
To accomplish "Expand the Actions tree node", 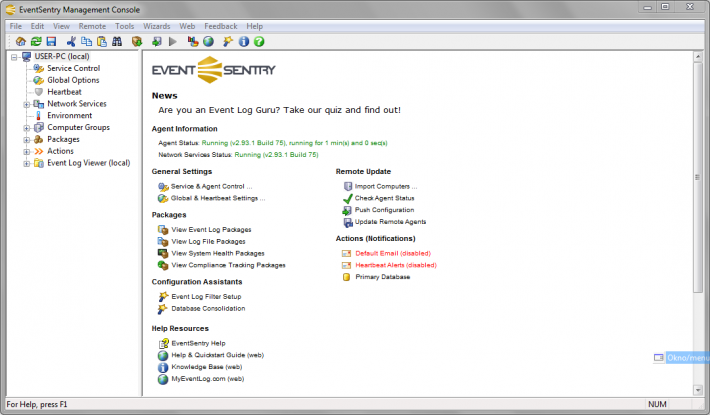I will point(27,152).
